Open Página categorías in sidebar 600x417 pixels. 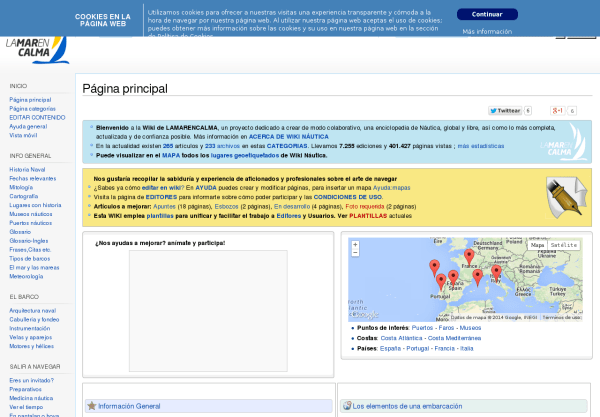click(33, 109)
